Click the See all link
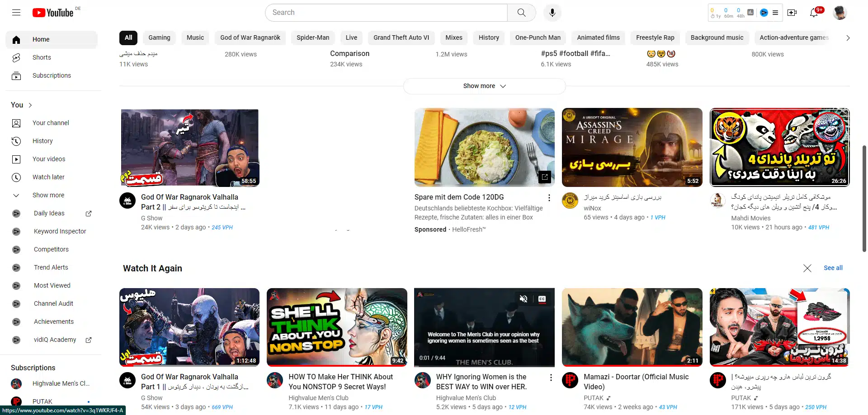The width and height of the screenshot is (868, 415). coord(833,268)
